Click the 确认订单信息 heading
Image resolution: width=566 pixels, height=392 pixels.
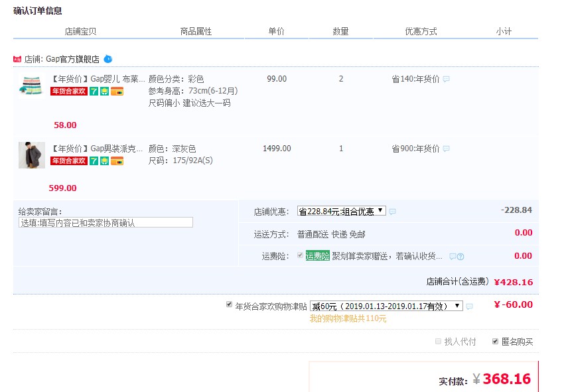point(38,11)
